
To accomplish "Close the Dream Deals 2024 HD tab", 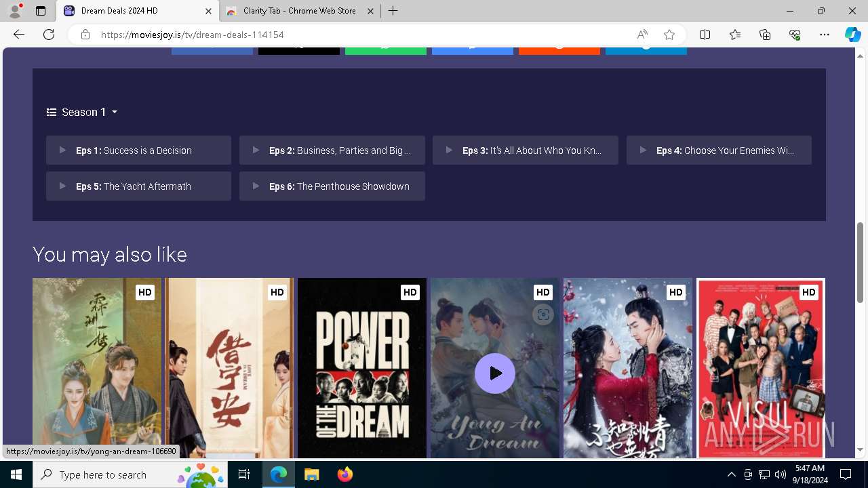I will click(208, 11).
